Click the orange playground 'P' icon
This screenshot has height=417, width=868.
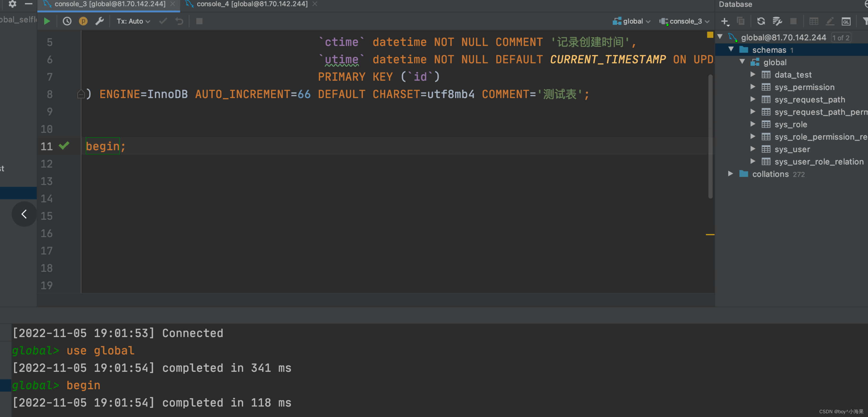click(83, 21)
